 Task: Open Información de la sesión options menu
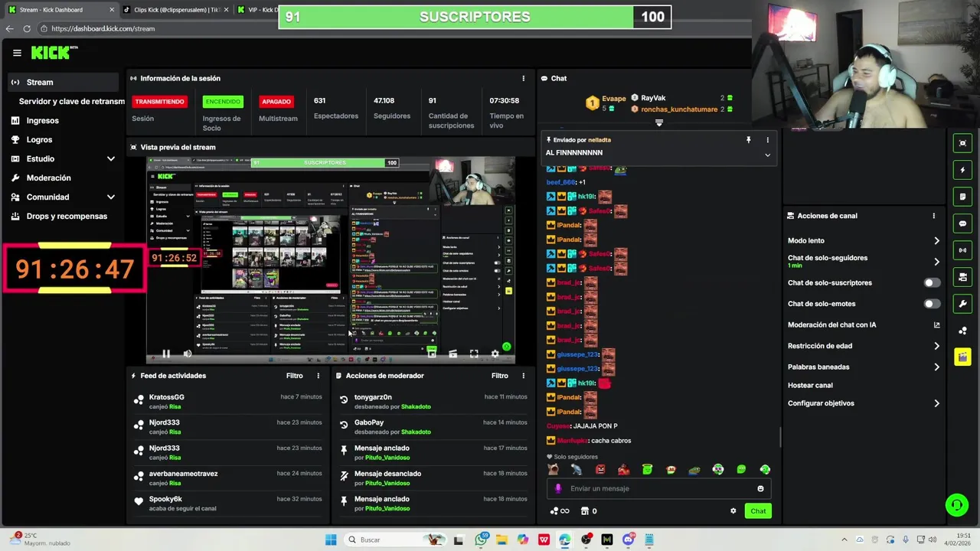coord(524,78)
